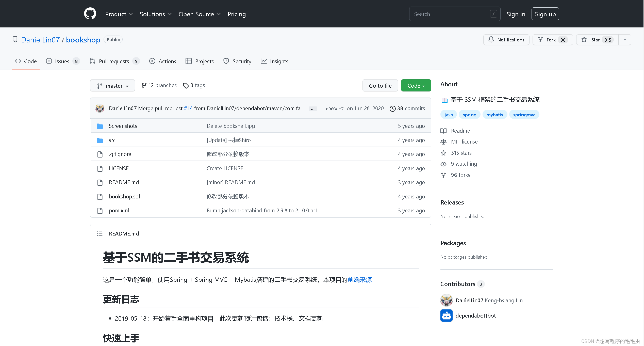Click the Notifications bell button
This screenshot has height=346, width=644.
(506, 40)
